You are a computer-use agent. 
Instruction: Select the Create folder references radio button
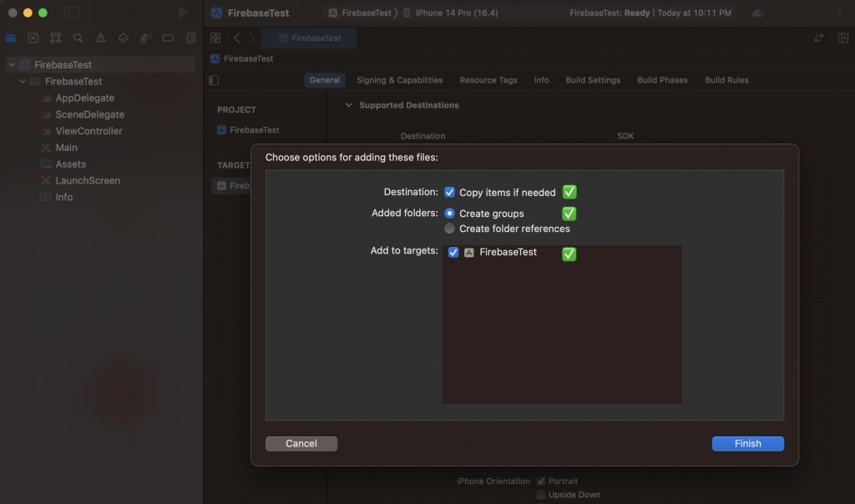[x=449, y=229]
